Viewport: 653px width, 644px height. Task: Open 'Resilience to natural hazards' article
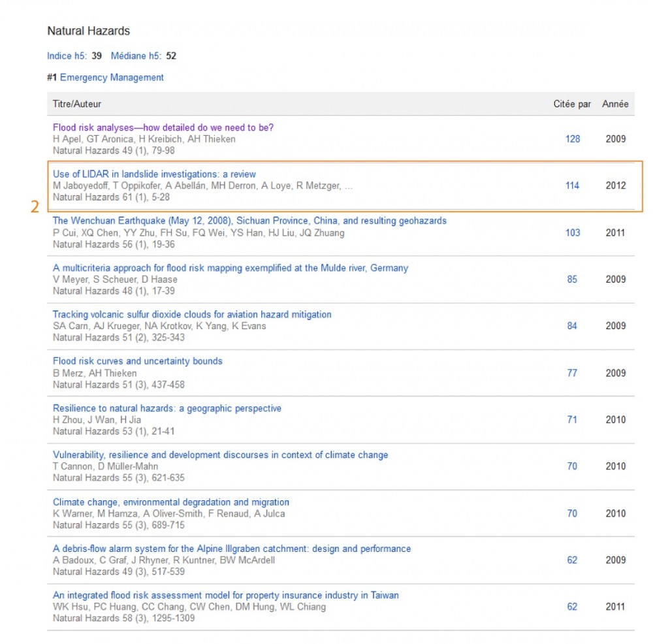[167, 408]
